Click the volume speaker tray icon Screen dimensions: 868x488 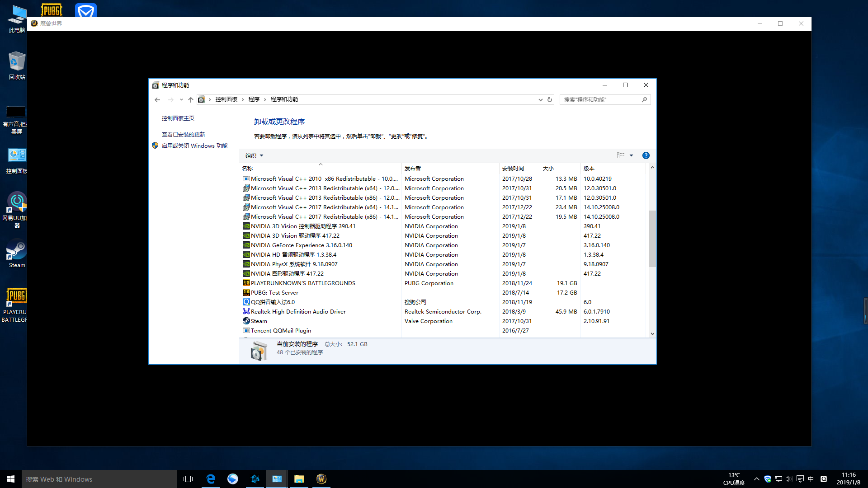(789, 479)
